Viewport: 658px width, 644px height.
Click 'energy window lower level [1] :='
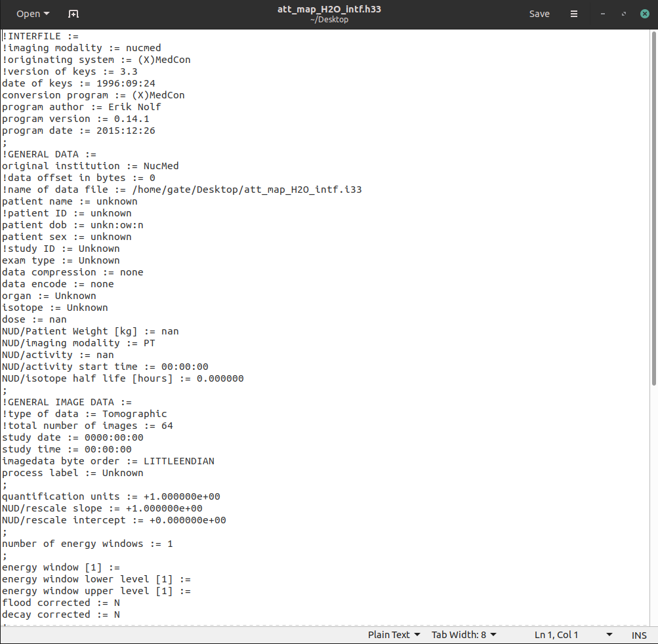tap(96, 579)
